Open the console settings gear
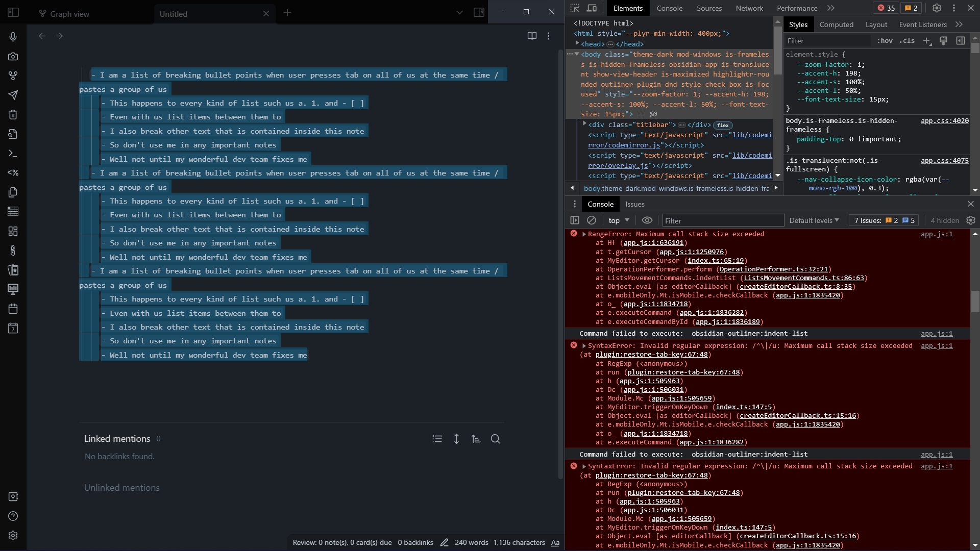This screenshot has width=980, height=551. pos(971,220)
